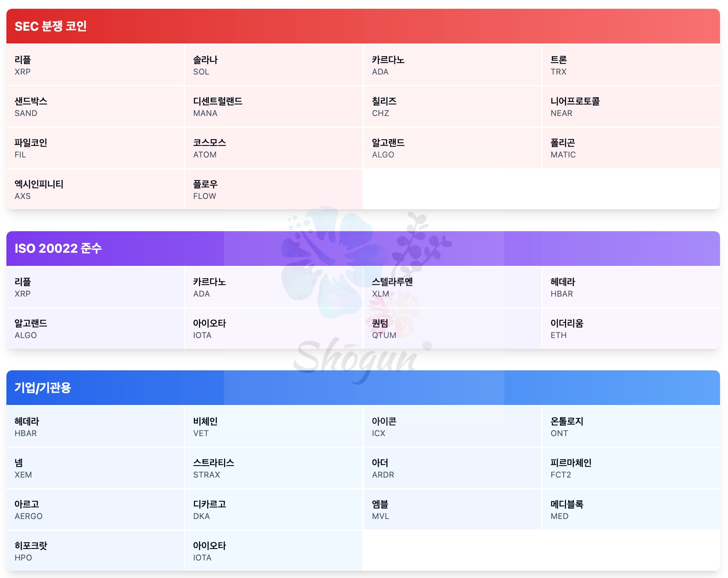Select the 헤데라 HBAR card under ISO 20022

[x=631, y=287]
